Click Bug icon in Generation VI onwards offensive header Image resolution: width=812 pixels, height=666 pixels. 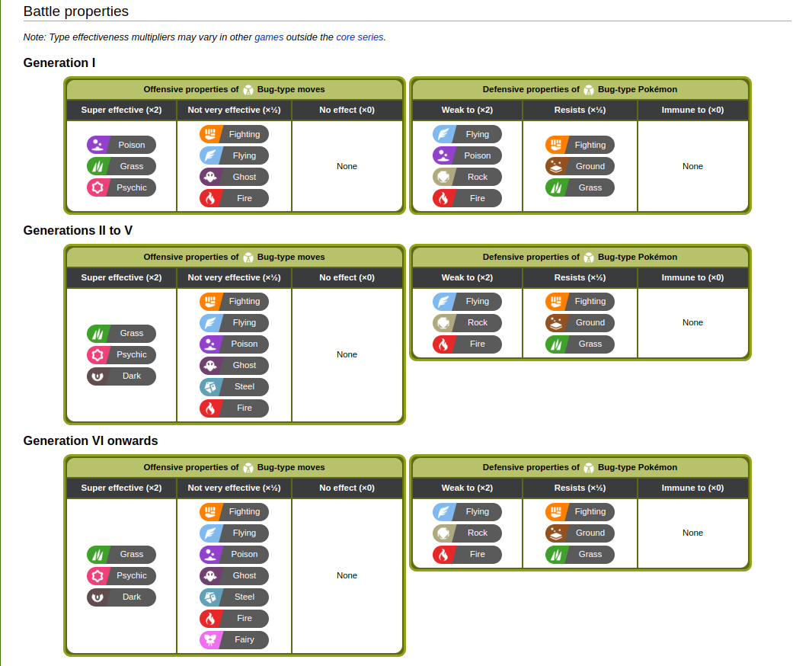click(x=248, y=468)
